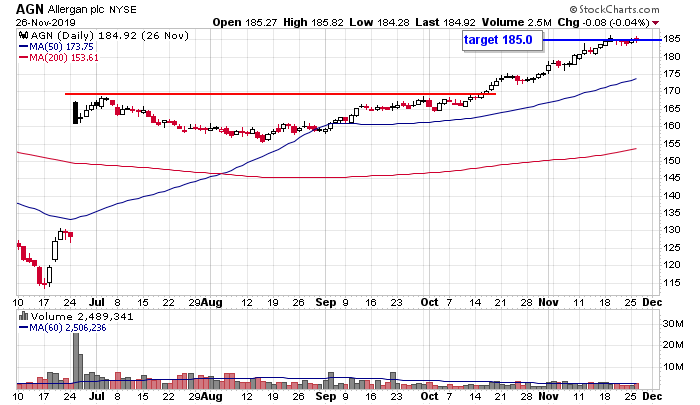Click the Allergan plc company name
Viewport: 700px width, 405px height.
pos(76,9)
